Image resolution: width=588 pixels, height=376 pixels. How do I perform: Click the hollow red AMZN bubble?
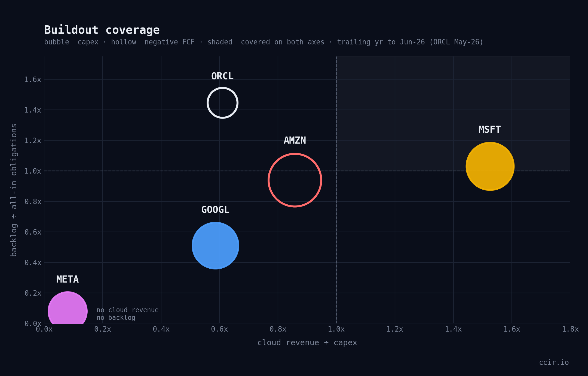295,180
